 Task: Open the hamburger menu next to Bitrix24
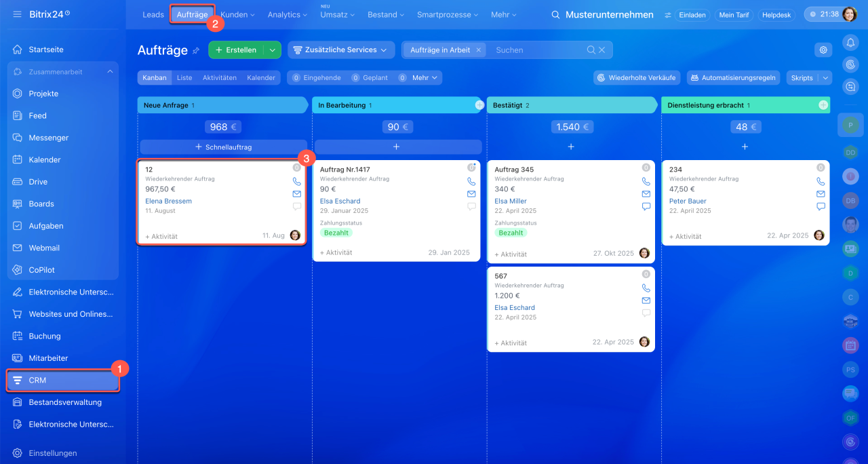click(17, 14)
